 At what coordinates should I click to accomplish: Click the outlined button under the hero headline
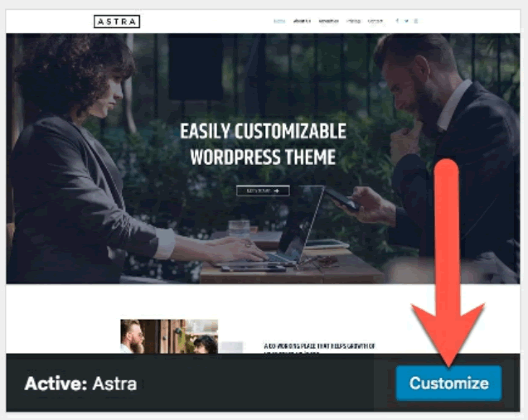coord(263,191)
